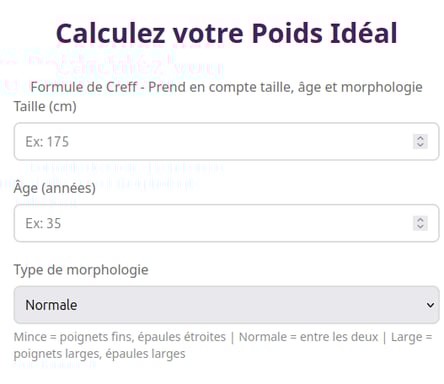Click the Ex: 35 placeholder text

pos(43,223)
